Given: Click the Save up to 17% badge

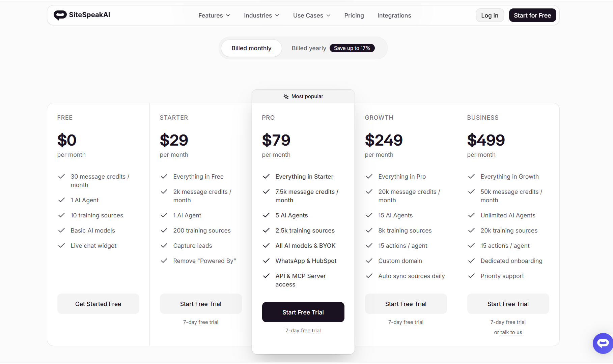Looking at the screenshot, I should pos(352,48).
